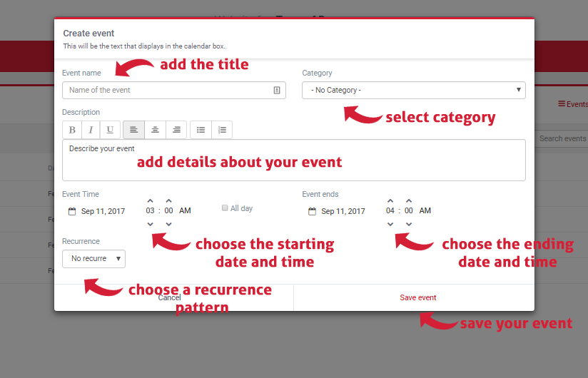Toggle start time AM/PM
This screenshot has width=588, height=378.
(185, 210)
